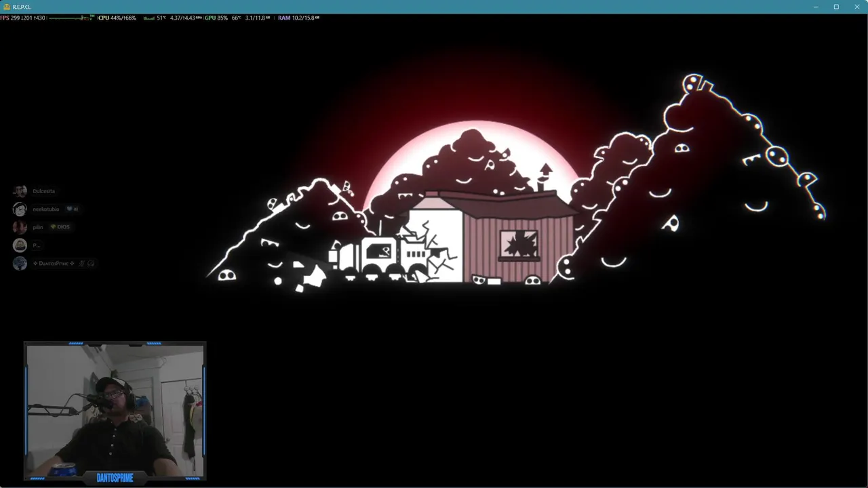Click the CPU 44% usage readout
868x488 pixels.
117,18
